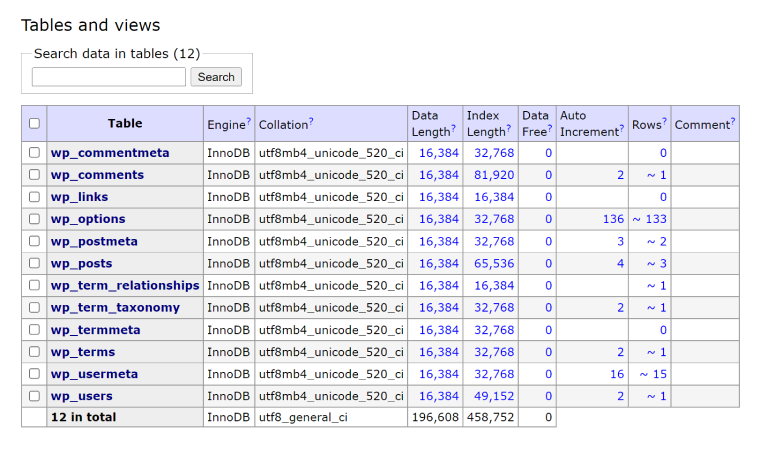Click Auto Increment 136 of wp_options
The image size is (760, 451).
(x=613, y=219)
